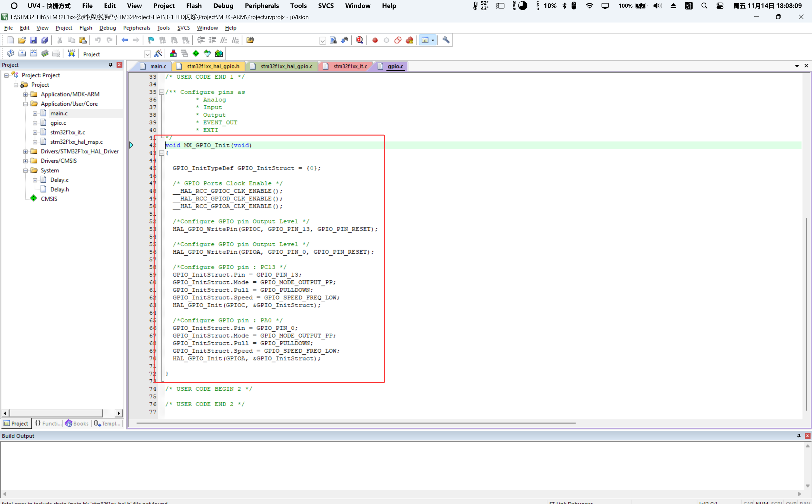Click the Download to flash LOAD icon
Image resolution: width=812 pixels, height=504 pixels.
71,53
